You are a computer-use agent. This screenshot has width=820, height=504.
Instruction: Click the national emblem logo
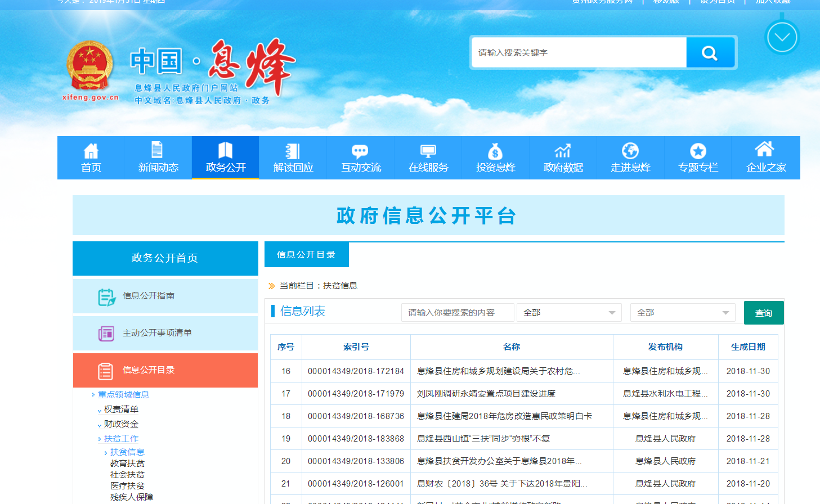coord(90,66)
